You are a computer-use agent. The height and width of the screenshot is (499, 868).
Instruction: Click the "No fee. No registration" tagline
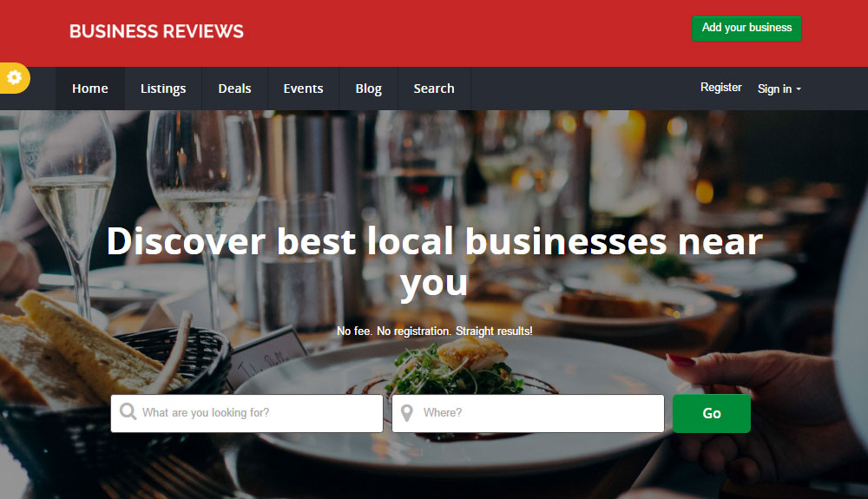coord(435,331)
